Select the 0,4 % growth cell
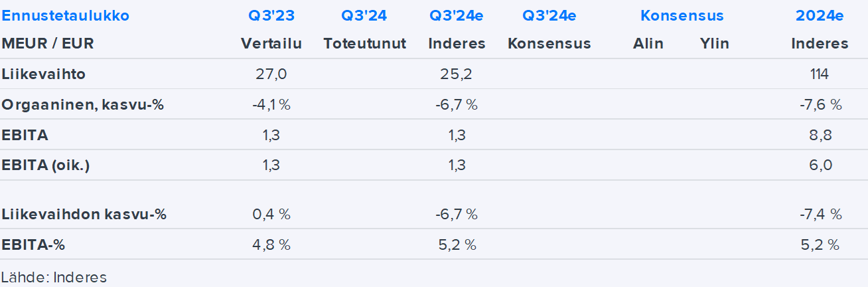 271,215
